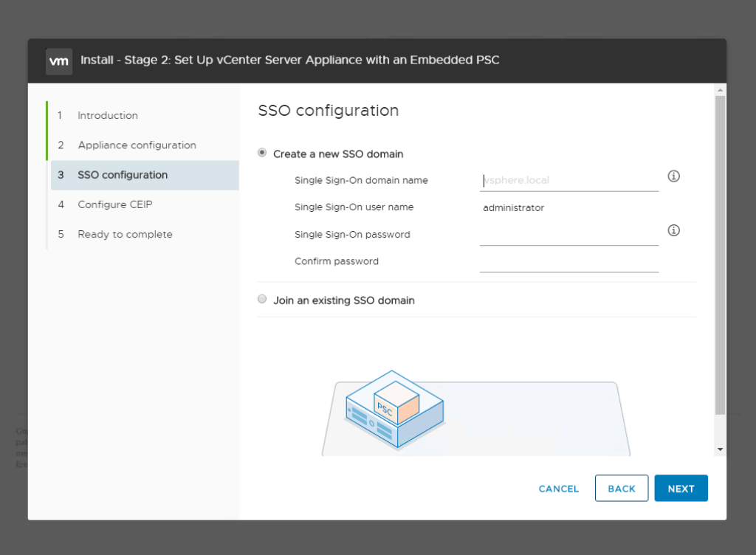Click the Single Sign-On user name label
The width and height of the screenshot is (756, 555).
[x=354, y=207]
